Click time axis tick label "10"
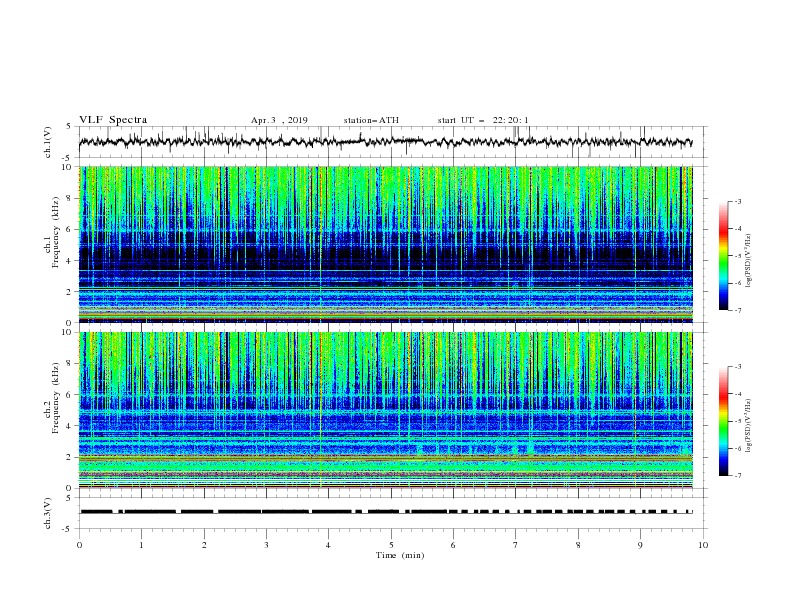The width and height of the screenshot is (792, 612). (703, 545)
